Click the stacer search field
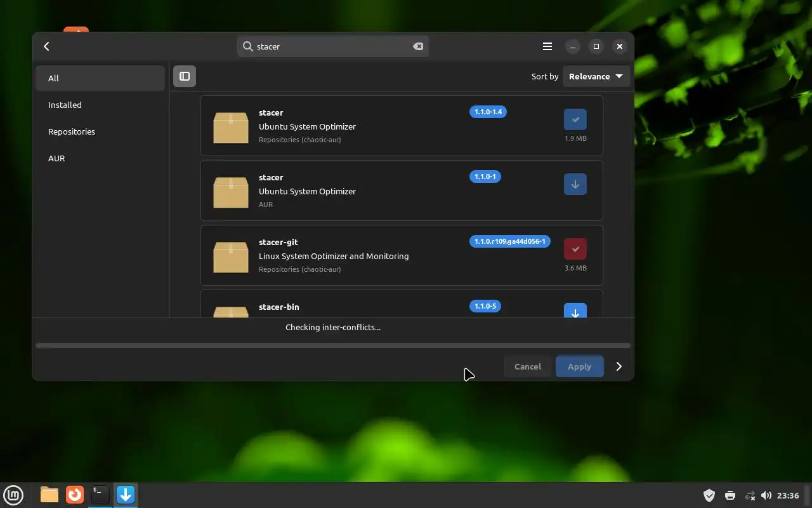 coord(333,46)
